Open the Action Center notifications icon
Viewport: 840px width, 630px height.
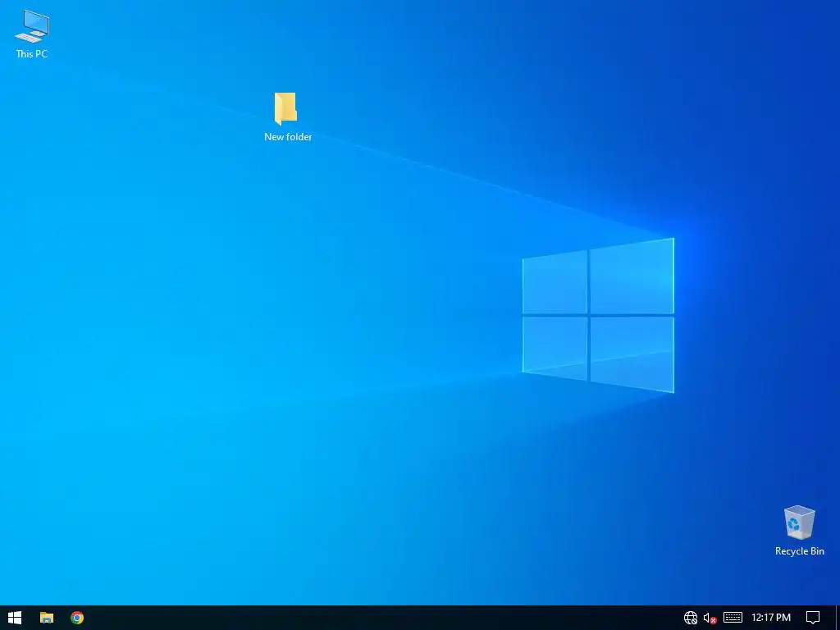813,618
